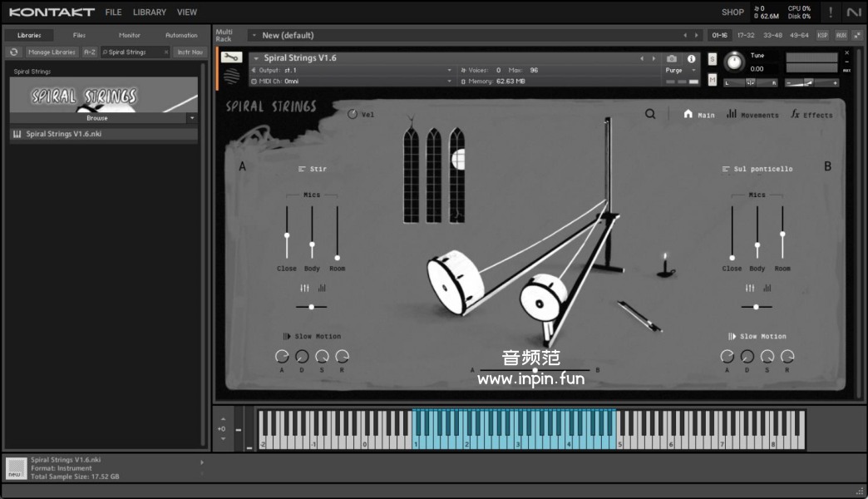Screen dimensions: 868x499
Task: Switch to the Monitor tab
Action: [x=130, y=35]
